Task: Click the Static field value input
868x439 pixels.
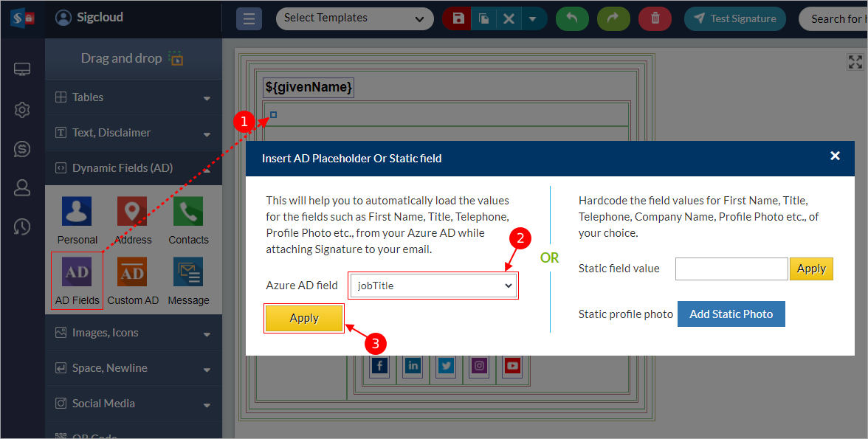Action: (731, 269)
